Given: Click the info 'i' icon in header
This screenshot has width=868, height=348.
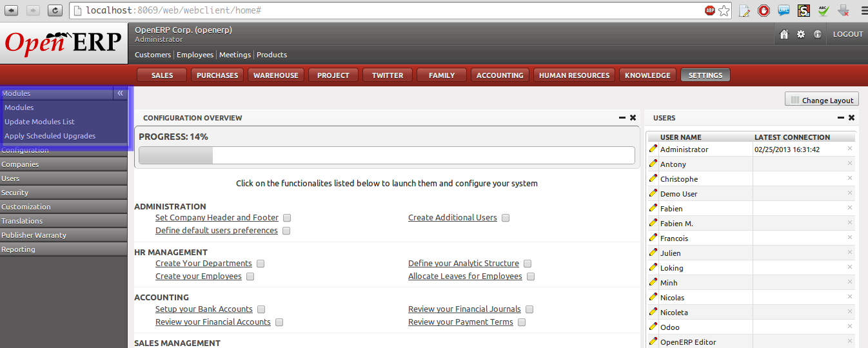Looking at the screenshot, I should click(x=818, y=34).
